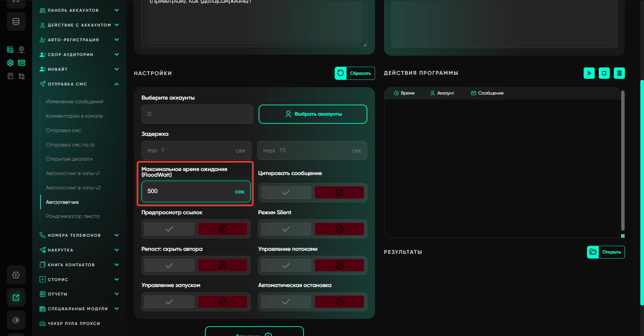Expand the Накрутка menu section
The height and width of the screenshot is (336, 644).
(116, 250)
